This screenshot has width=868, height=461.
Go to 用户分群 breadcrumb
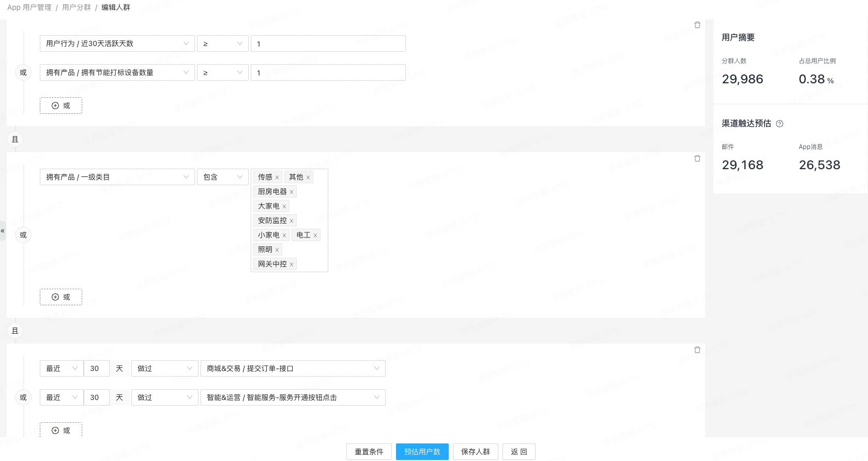pyautogui.click(x=77, y=7)
